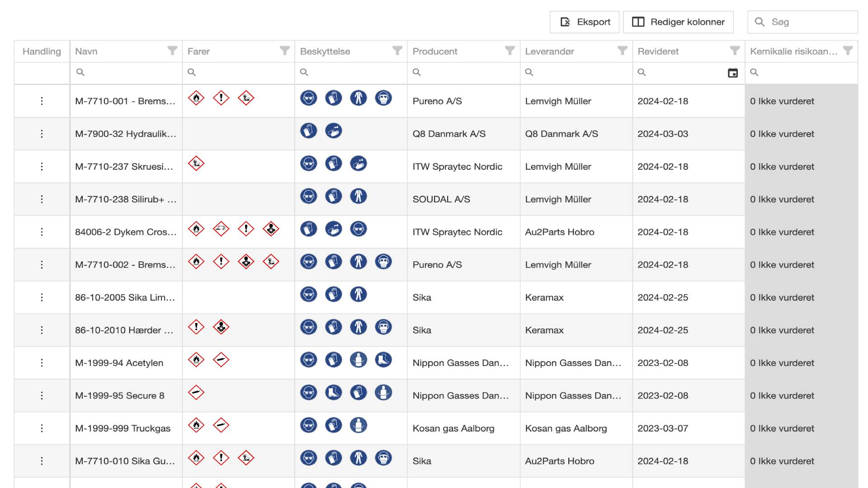
Task: Open the action menu for M-7710-010 Sika Gu row
Action: (x=42, y=461)
